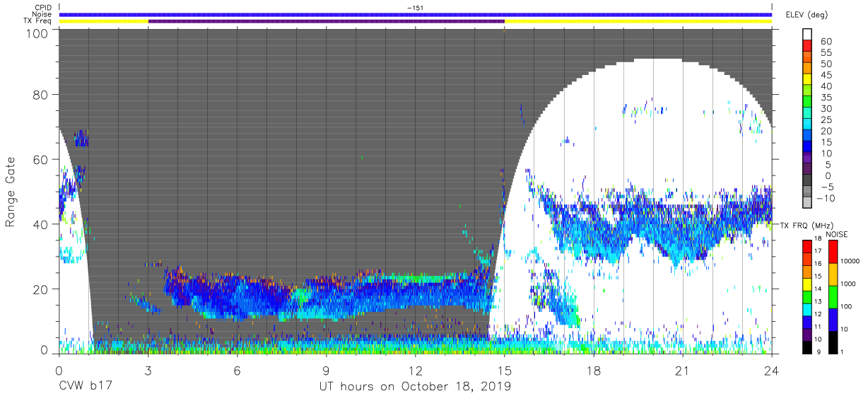Pick the red 55–60 swatch in ELEV colorbar

click(809, 47)
